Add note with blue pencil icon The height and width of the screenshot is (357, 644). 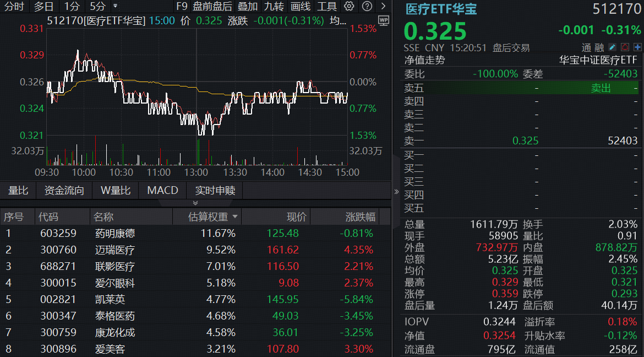point(613,47)
